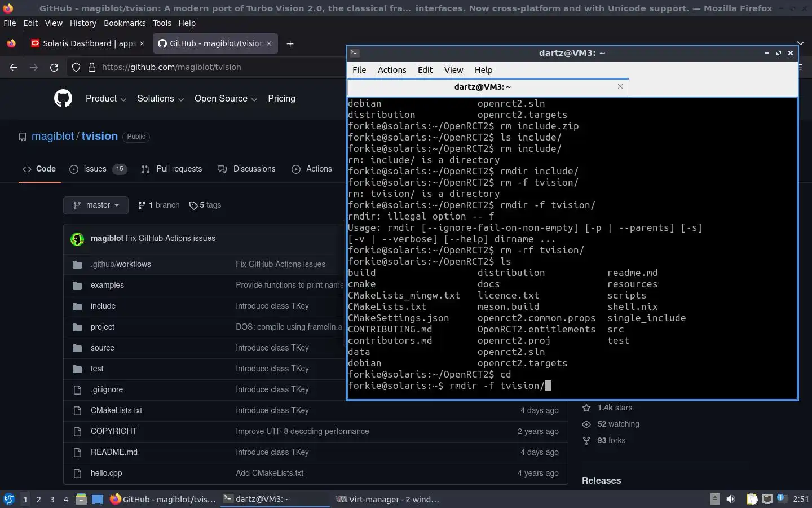Open Firefox Tools menu
The height and width of the screenshot is (508, 812).
pyautogui.click(x=162, y=23)
